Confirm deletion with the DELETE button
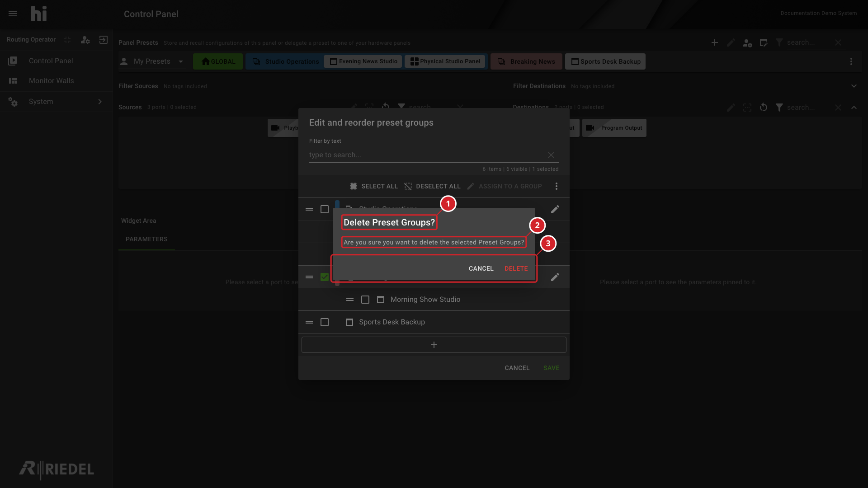868x488 pixels. 516,268
